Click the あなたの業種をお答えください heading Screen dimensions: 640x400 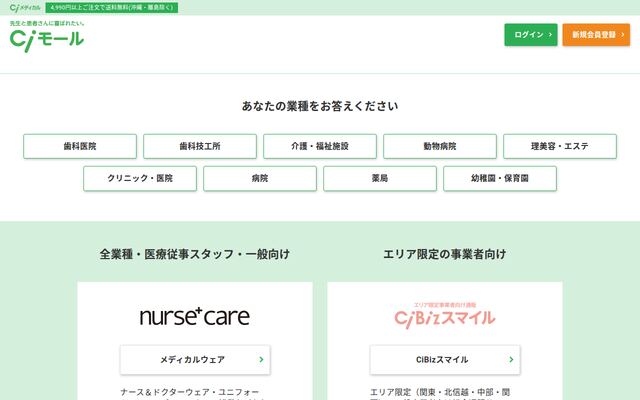click(320, 106)
